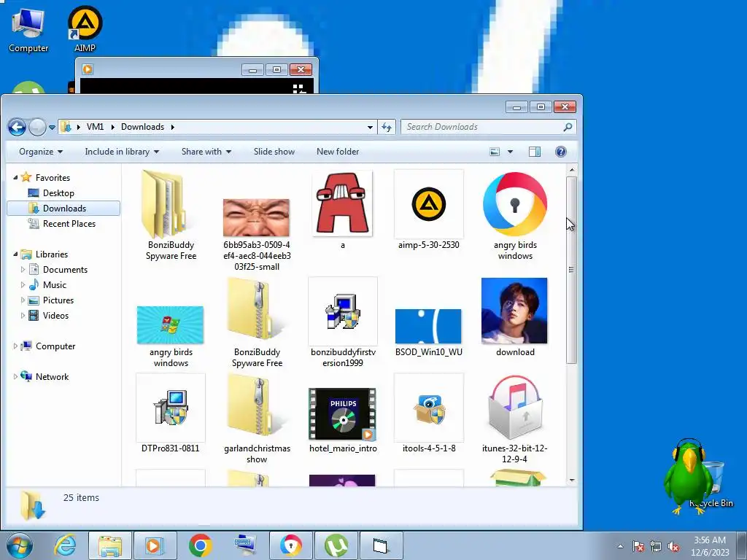Expand the Videos library

tap(23, 315)
